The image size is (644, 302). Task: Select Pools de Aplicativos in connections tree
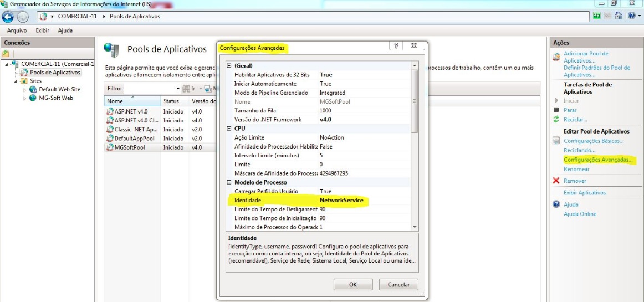click(x=55, y=73)
